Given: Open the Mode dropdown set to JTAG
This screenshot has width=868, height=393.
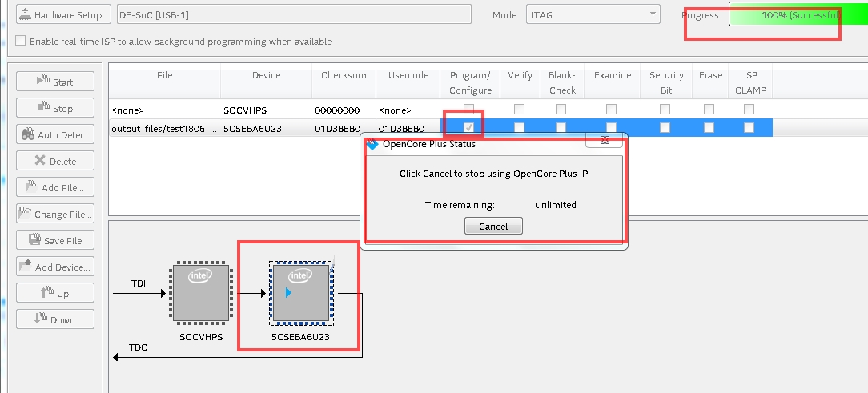Looking at the screenshot, I should click(x=593, y=14).
